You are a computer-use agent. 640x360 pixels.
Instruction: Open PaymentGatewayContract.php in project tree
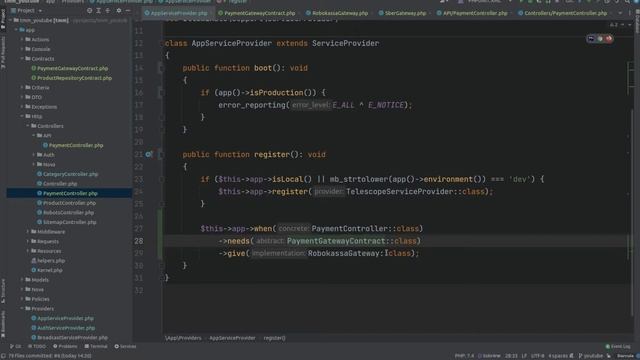coord(70,69)
